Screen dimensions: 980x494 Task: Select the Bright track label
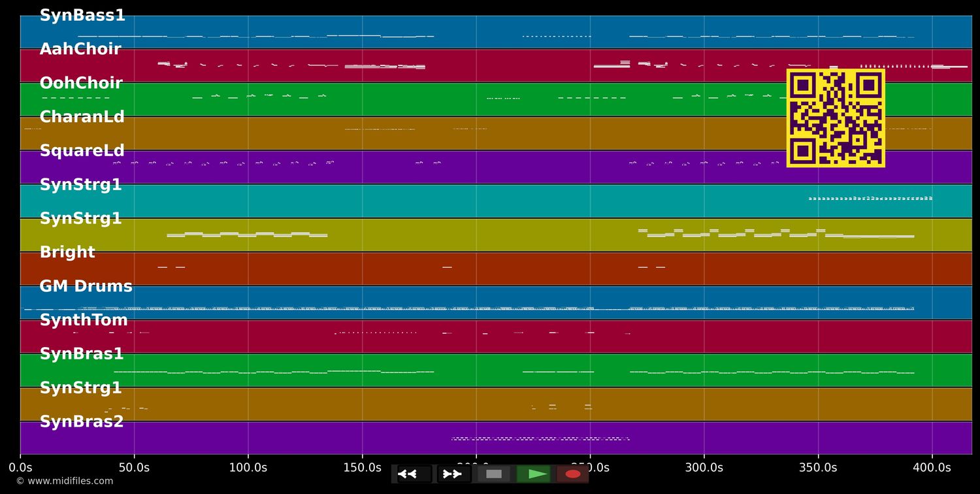coord(67,252)
